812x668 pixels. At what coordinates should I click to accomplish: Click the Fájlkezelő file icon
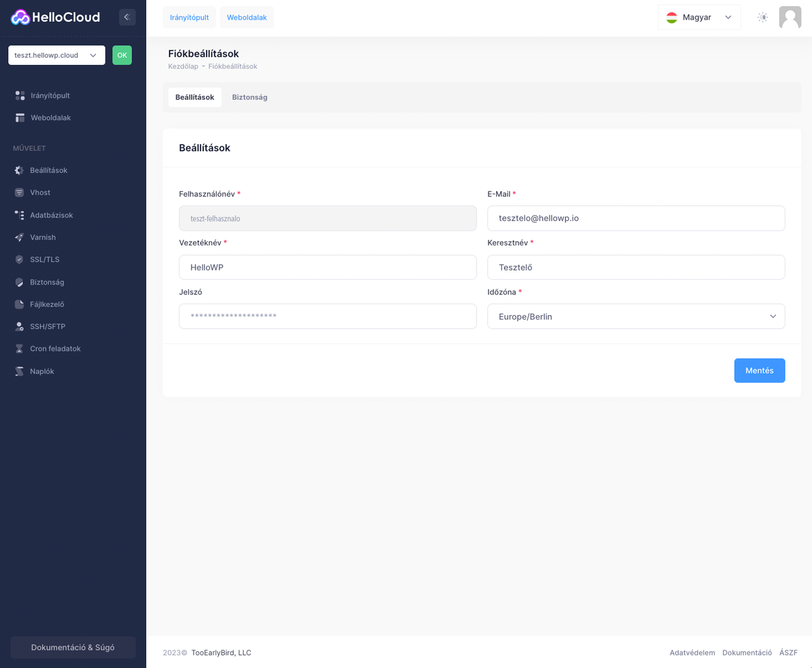pyautogui.click(x=19, y=304)
